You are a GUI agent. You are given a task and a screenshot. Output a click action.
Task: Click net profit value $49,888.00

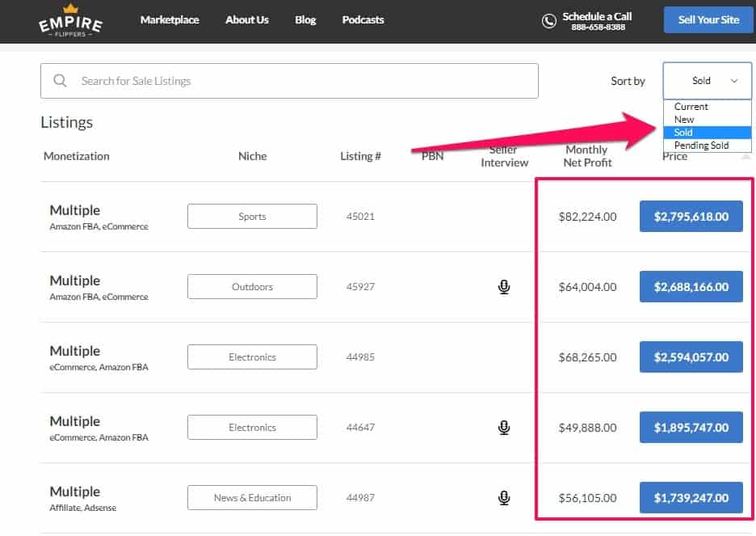[587, 428]
